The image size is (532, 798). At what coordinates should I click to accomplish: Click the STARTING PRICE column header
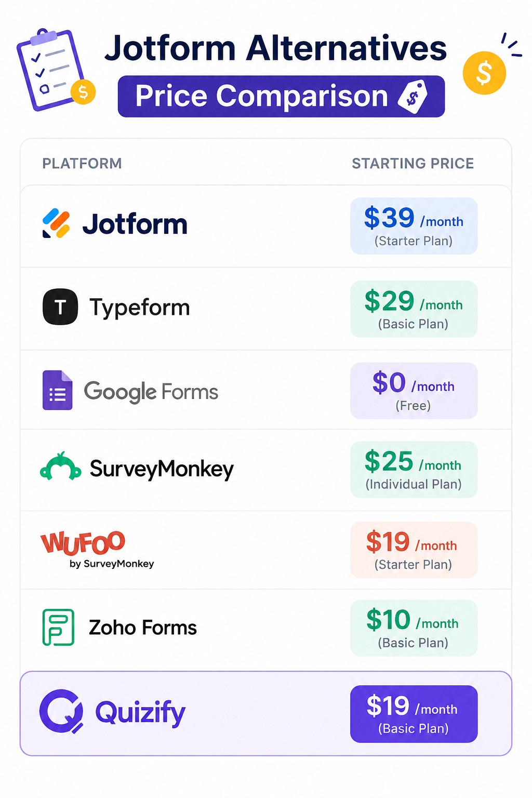pos(413,164)
